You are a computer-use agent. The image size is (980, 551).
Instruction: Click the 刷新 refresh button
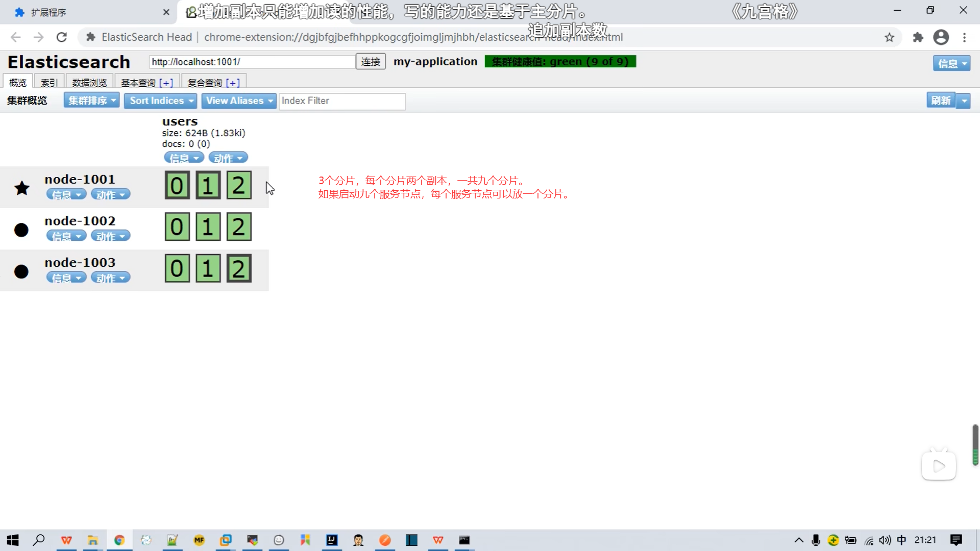coord(940,101)
